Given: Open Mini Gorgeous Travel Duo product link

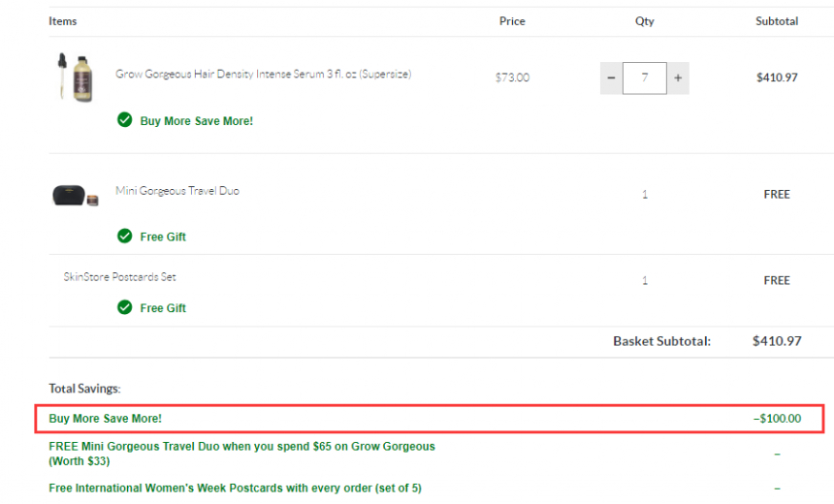Looking at the screenshot, I should coord(177,191).
